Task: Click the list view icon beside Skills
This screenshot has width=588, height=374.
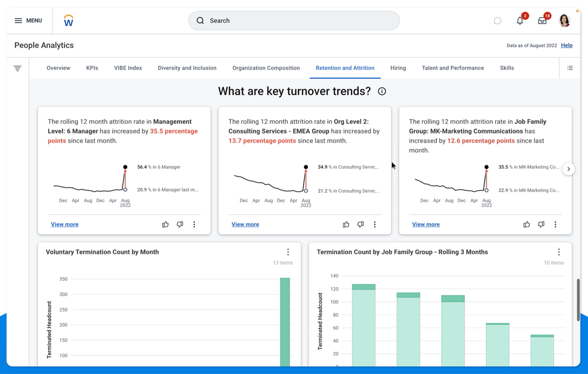Action: pos(570,68)
